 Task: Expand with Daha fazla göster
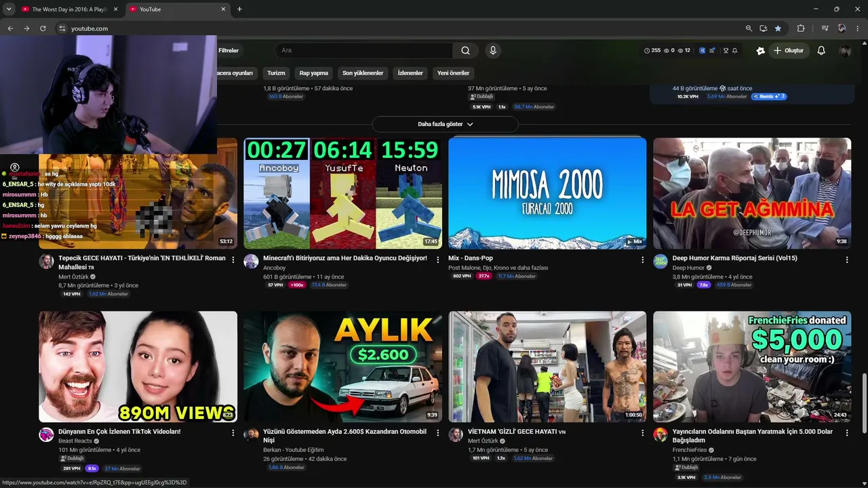445,124
